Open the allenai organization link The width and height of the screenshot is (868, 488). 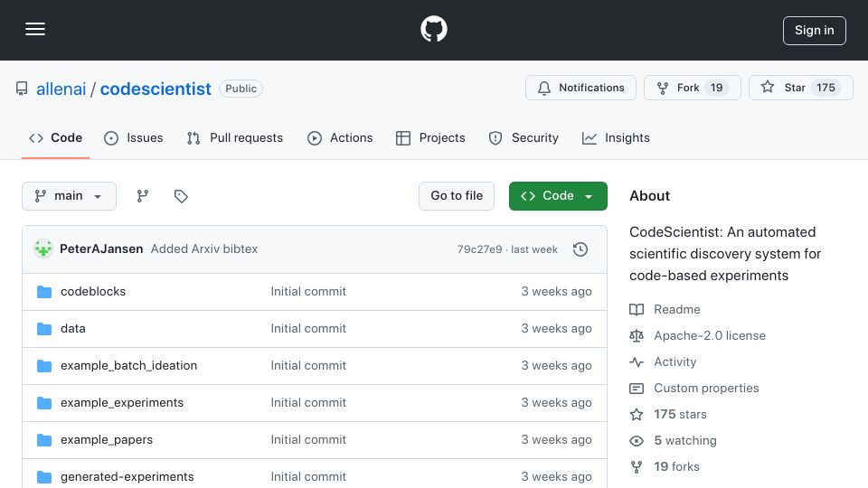61,89
